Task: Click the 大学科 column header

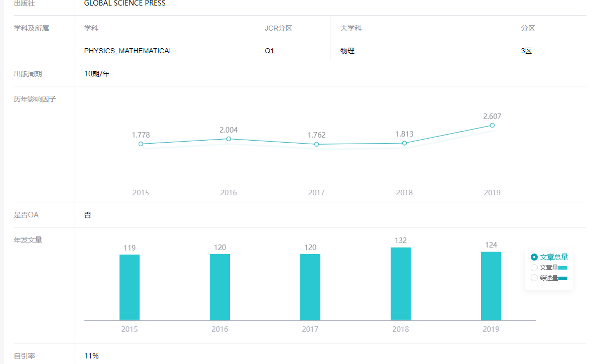Action: coord(351,28)
